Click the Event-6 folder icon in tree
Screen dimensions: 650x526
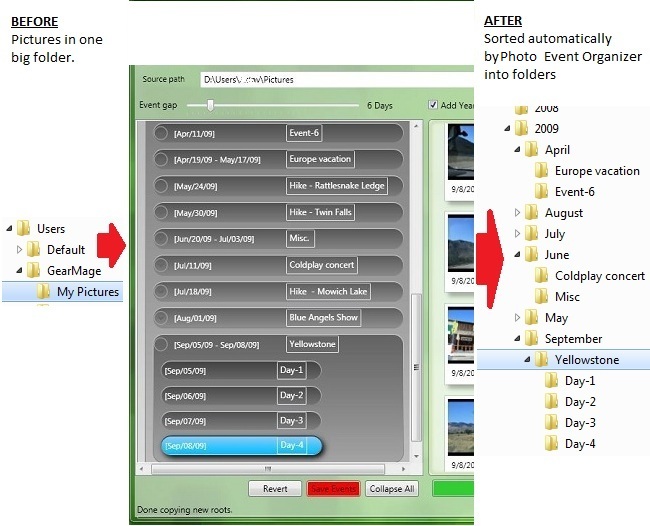(541, 191)
